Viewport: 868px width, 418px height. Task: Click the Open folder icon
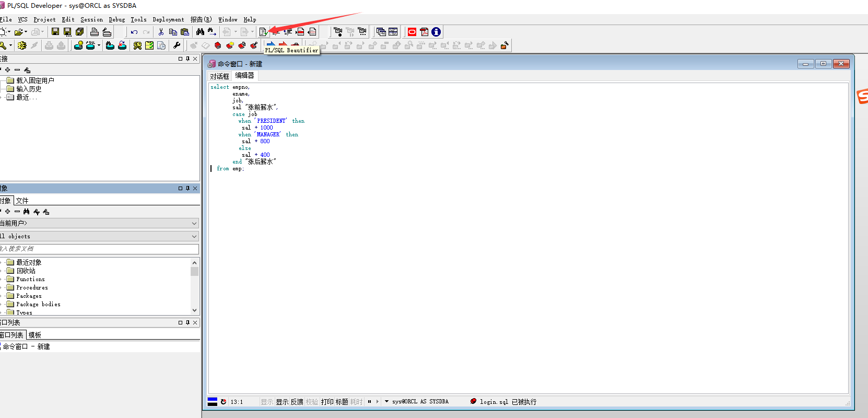(18, 32)
